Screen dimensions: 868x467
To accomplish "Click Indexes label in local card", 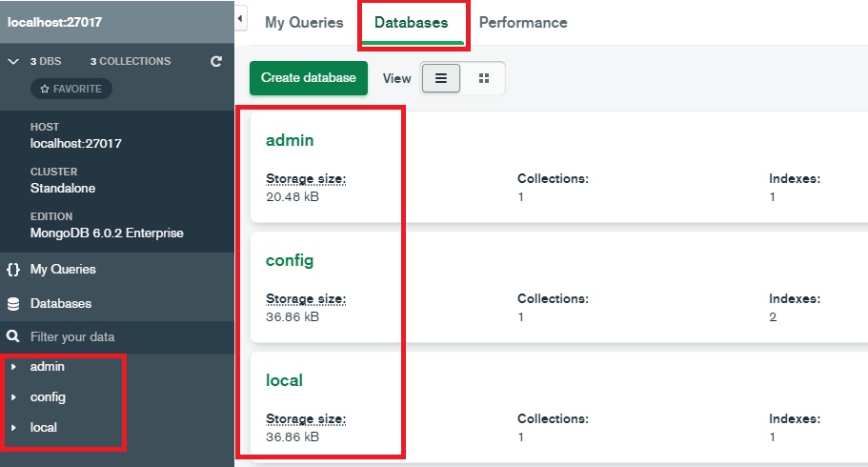I will [795, 418].
